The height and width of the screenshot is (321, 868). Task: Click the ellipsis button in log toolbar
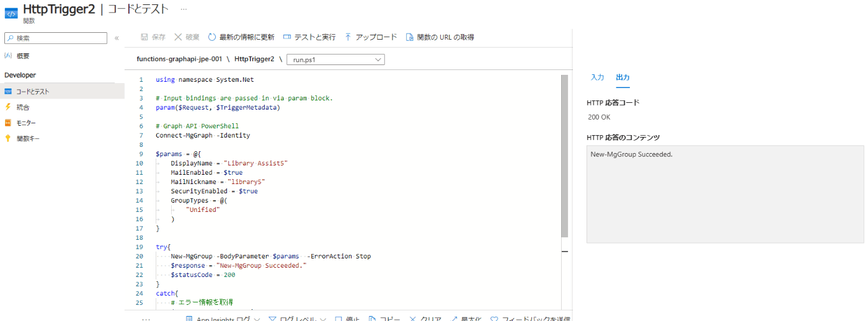(146, 319)
